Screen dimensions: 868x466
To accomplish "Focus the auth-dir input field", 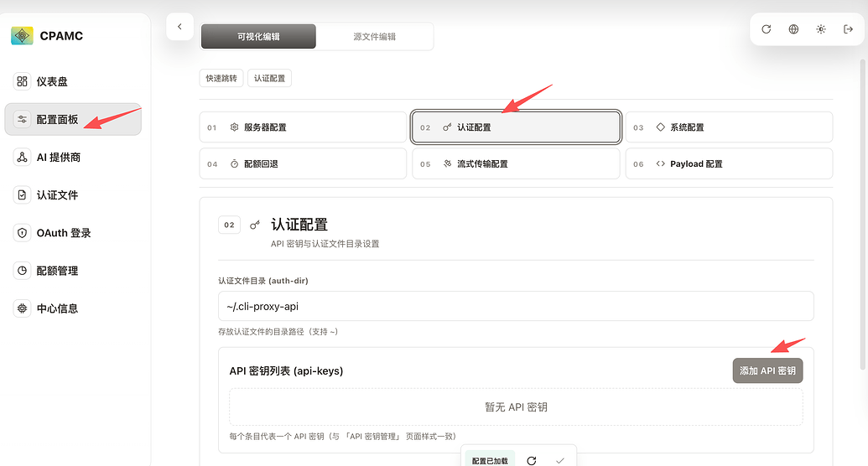I will [516, 306].
